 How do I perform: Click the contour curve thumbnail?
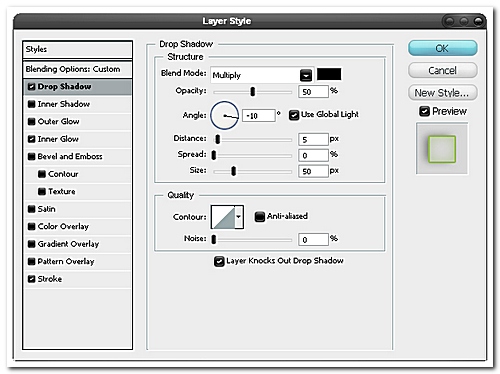223,217
